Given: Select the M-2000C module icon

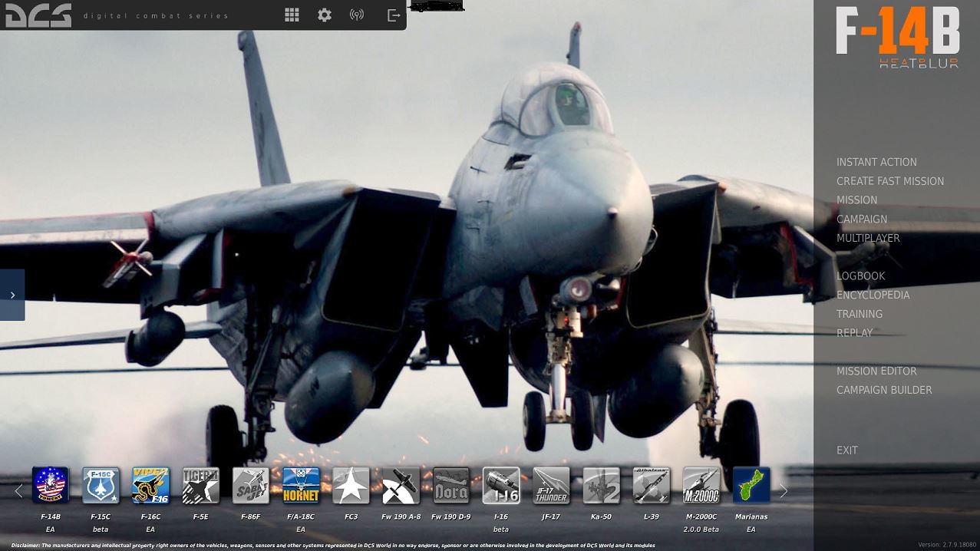Looking at the screenshot, I should [701, 485].
